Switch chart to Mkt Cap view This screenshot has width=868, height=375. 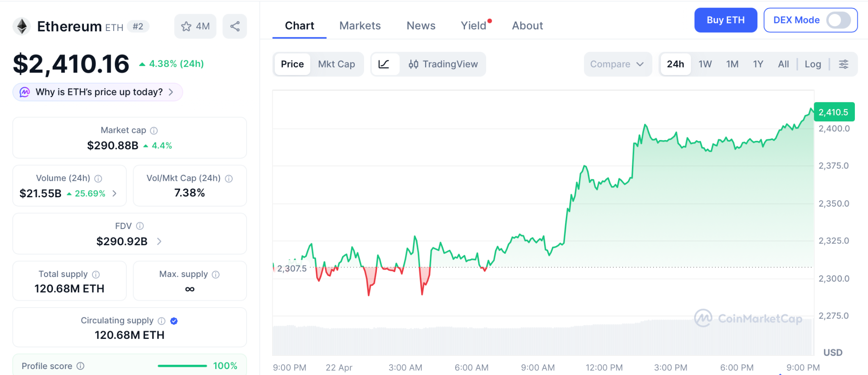click(337, 64)
